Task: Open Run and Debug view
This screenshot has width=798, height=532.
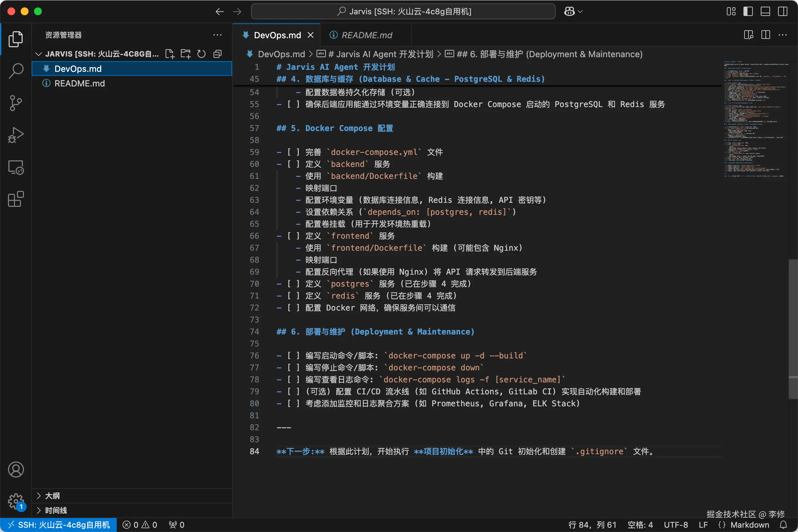Action: click(x=16, y=135)
